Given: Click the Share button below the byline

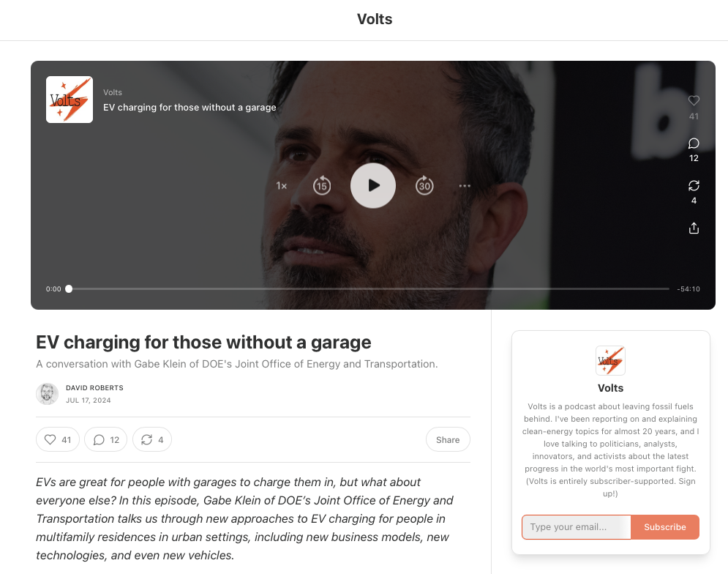Looking at the screenshot, I should [448, 439].
